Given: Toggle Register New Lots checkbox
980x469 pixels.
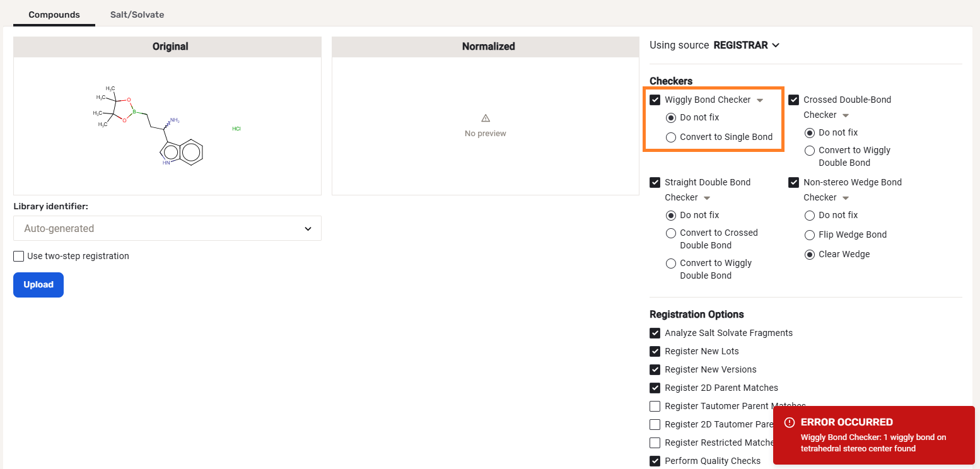Looking at the screenshot, I should [x=655, y=351].
